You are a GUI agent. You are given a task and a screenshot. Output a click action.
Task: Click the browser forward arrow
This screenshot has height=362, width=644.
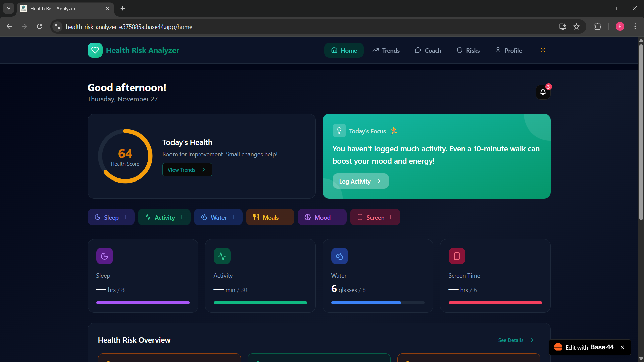click(x=24, y=27)
